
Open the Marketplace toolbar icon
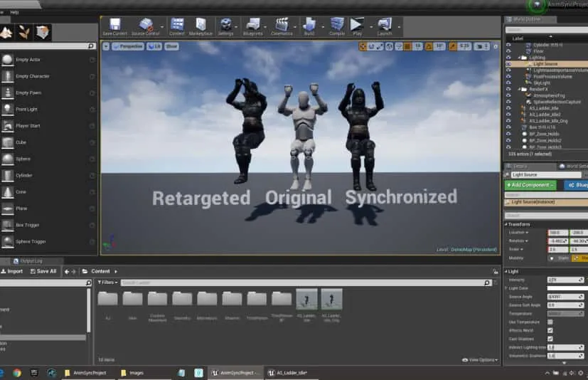point(201,26)
